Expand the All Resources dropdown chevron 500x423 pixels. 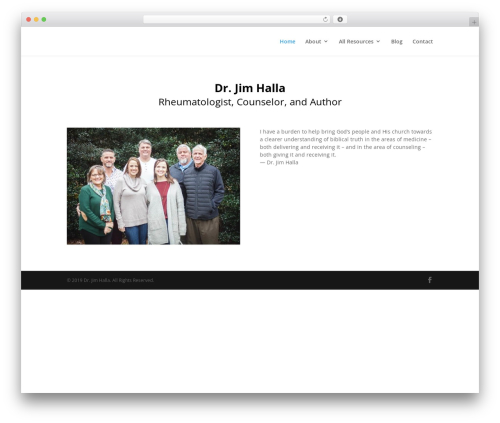[x=378, y=42]
